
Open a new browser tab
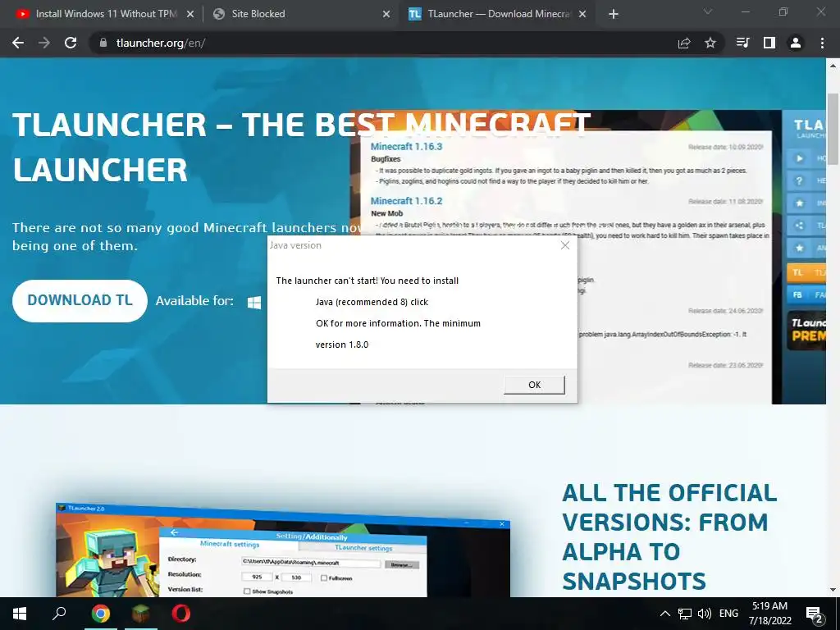(614, 15)
